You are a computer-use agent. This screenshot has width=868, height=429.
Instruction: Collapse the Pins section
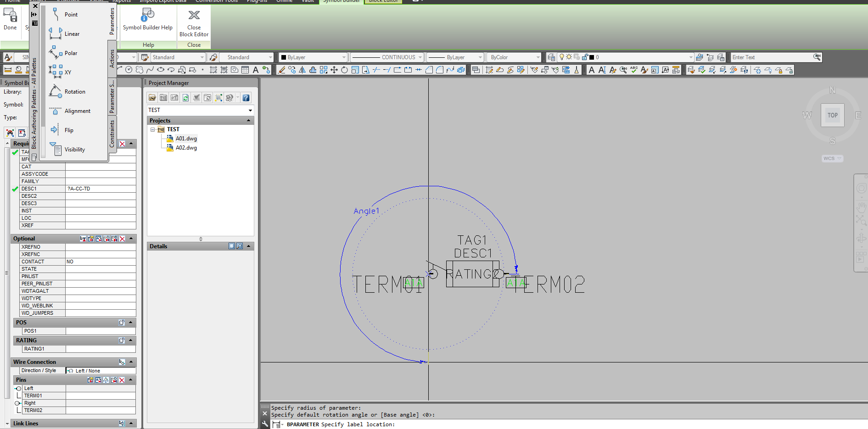pos(131,380)
